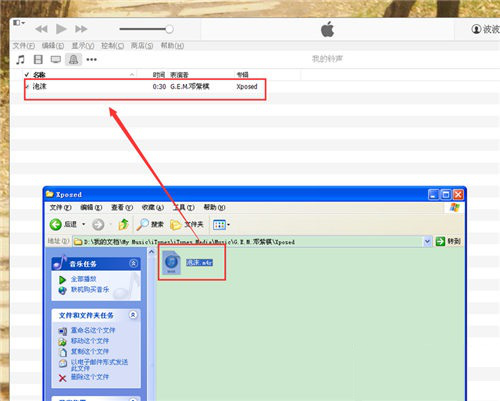The width and height of the screenshot is (500, 401).
Task: Open Explorer 查看(V) menu
Action: (122, 207)
